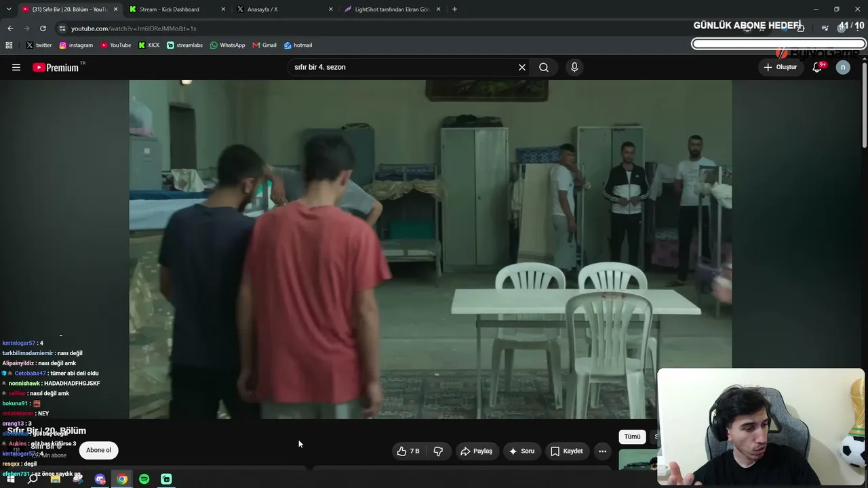Save the video with Kaydet
The image size is (868, 488).
click(x=566, y=451)
